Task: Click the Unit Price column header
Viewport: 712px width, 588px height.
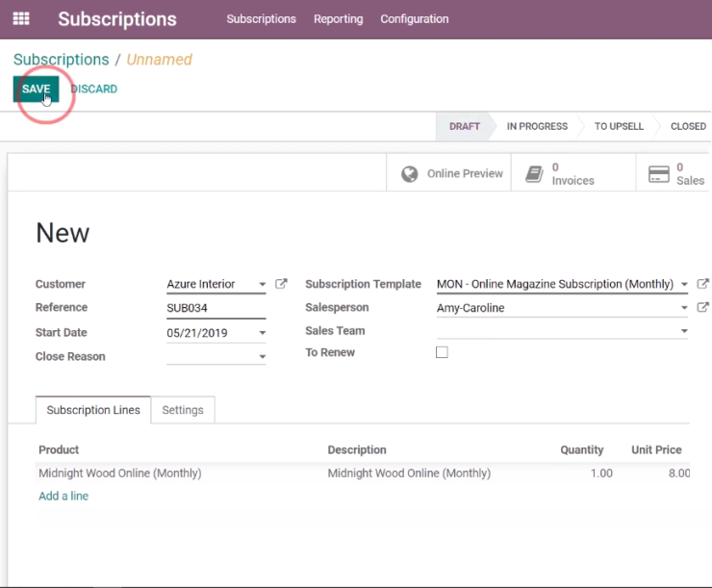Action: click(656, 449)
